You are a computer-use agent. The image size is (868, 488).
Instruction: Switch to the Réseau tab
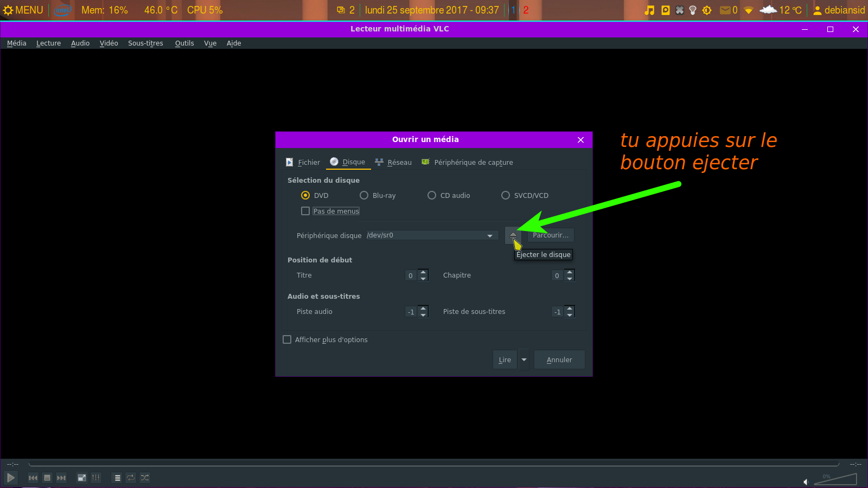393,162
